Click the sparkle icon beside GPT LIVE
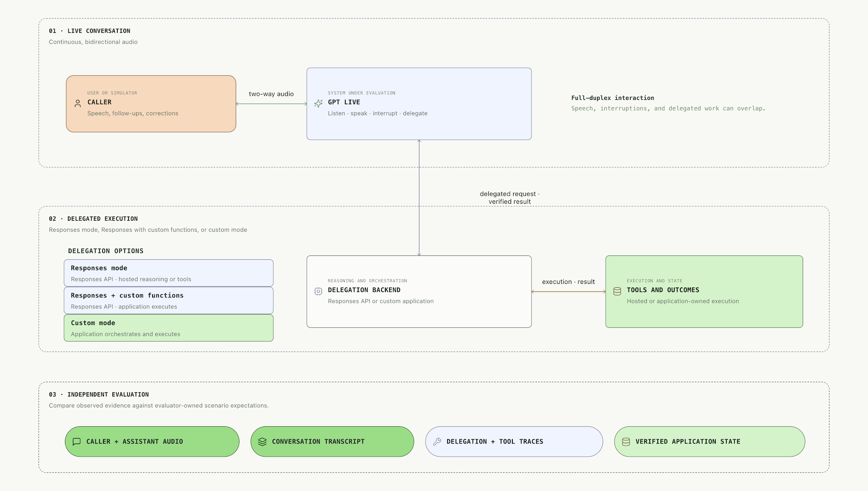Screen dimensions: 868x491 318,103
